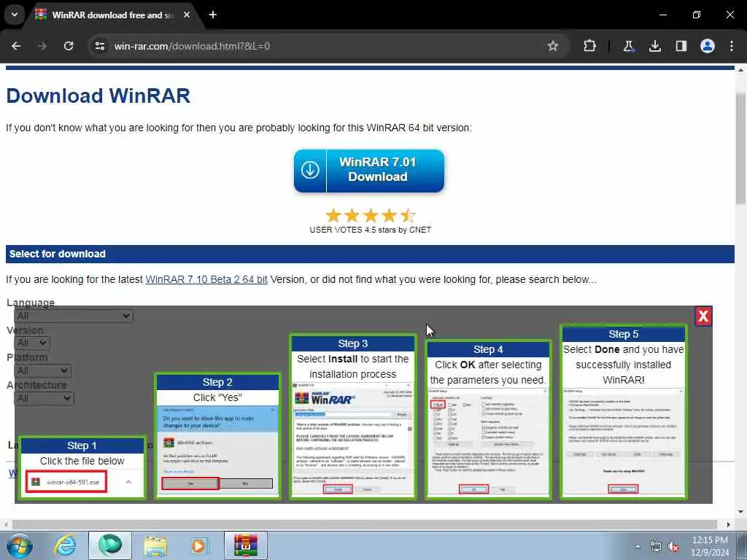Open the browser Downloads icon
The height and width of the screenshot is (560, 747).
(655, 46)
